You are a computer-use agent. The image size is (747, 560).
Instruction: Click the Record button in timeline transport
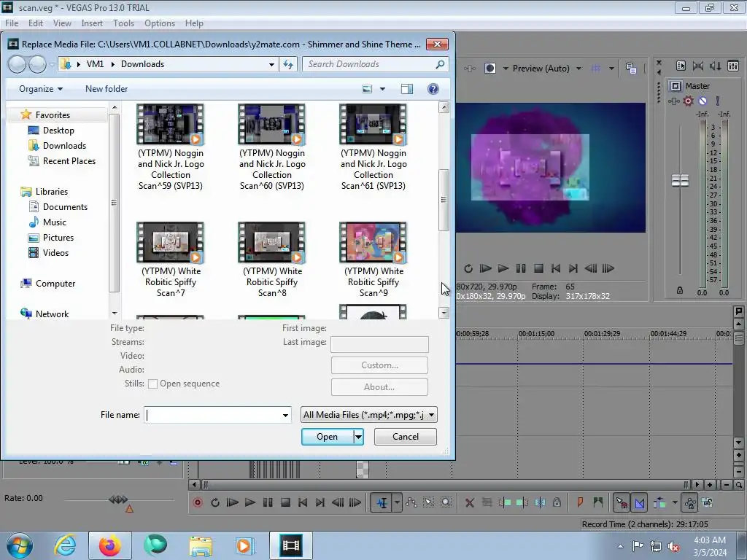(197, 502)
